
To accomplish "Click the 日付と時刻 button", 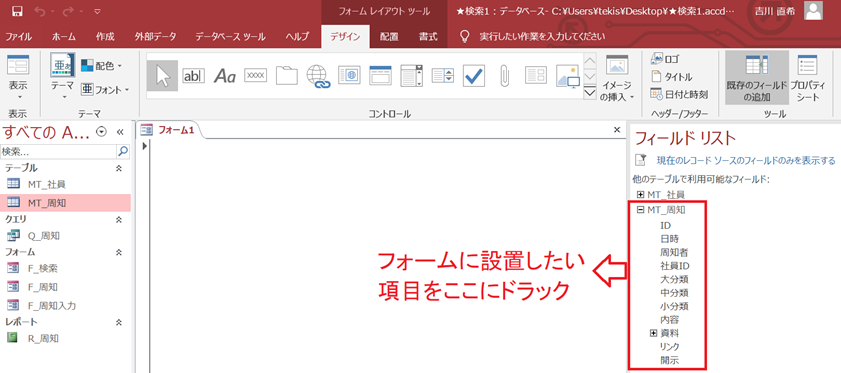I will [679, 94].
